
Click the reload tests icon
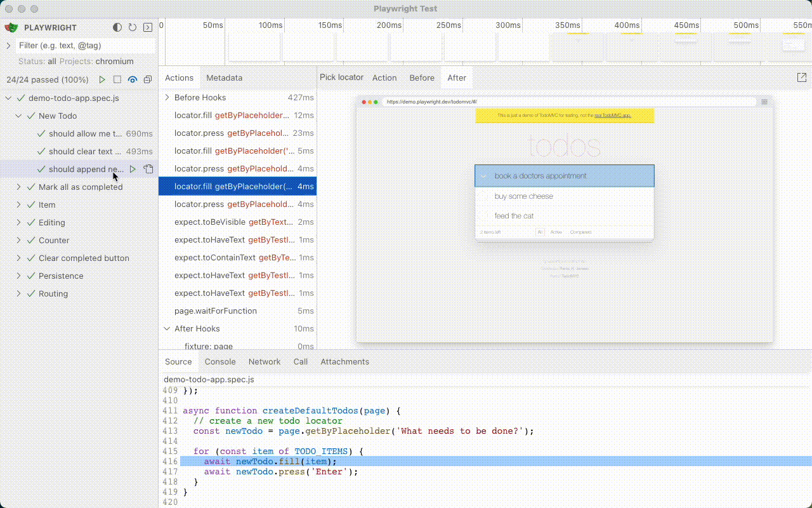pyautogui.click(x=133, y=27)
